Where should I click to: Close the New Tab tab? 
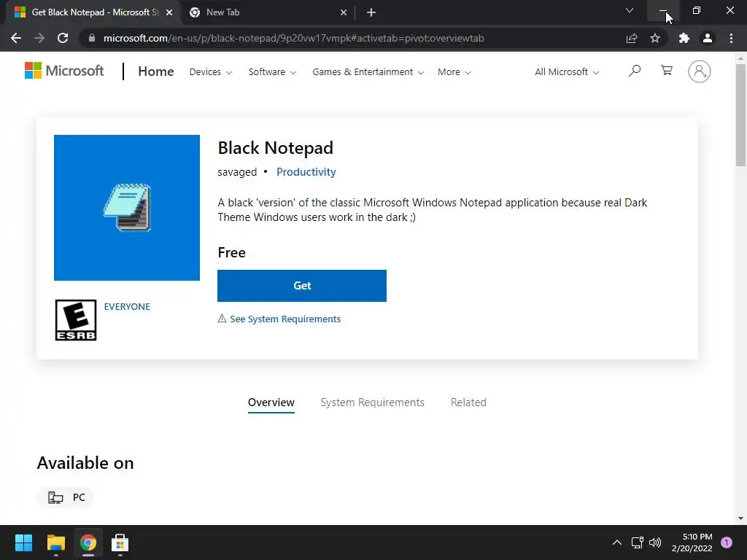344,12
